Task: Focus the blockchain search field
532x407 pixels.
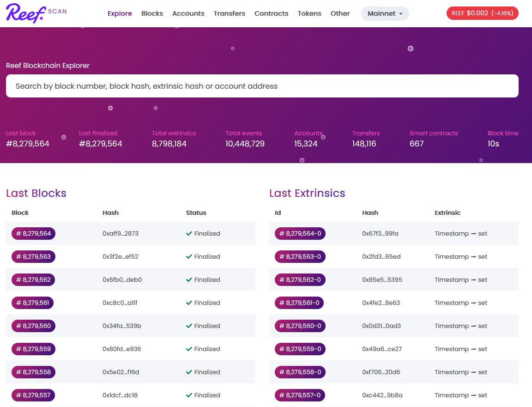Action: (x=262, y=86)
